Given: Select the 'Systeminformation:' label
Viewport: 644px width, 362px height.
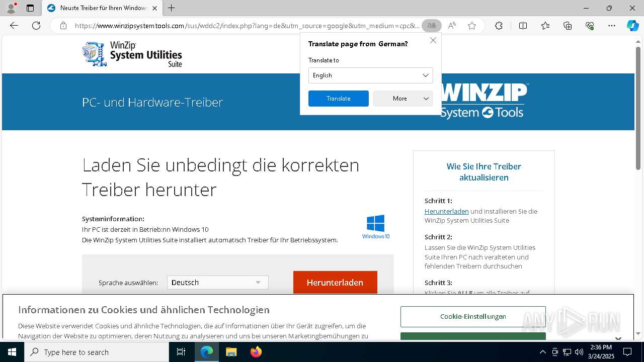Looking at the screenshot, I should [113, 219].
